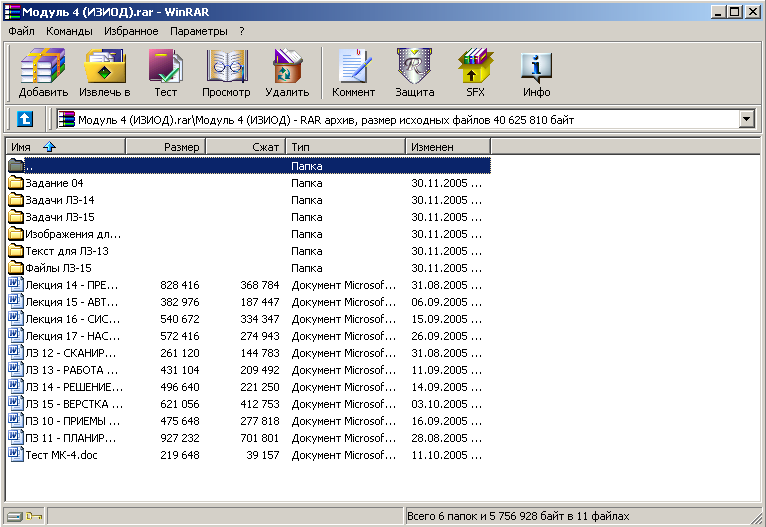Click Word icon of Тест МК-4.doc
Image resolution: width=766 pixels, height=527 pixels.
pyautogui.click(x=16, y=454)
